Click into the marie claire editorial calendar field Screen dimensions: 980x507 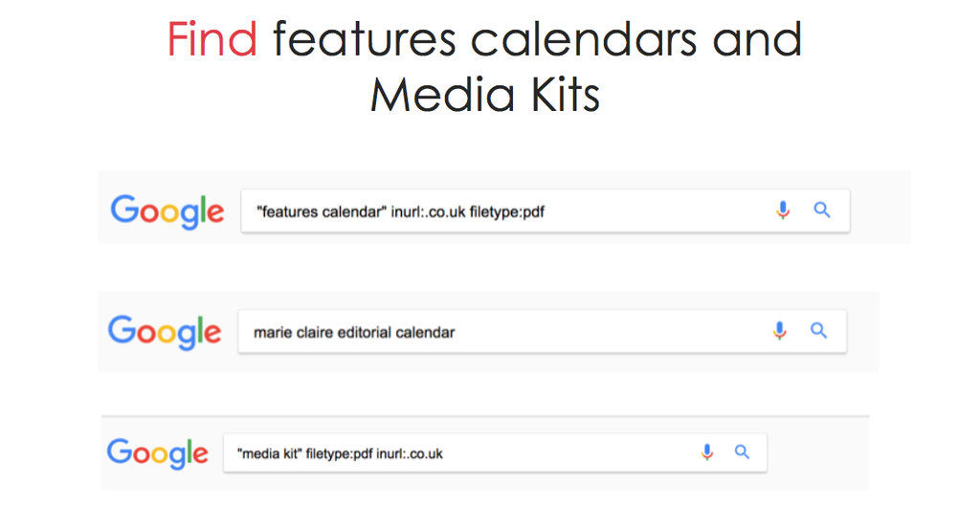[x=543, y=332]
